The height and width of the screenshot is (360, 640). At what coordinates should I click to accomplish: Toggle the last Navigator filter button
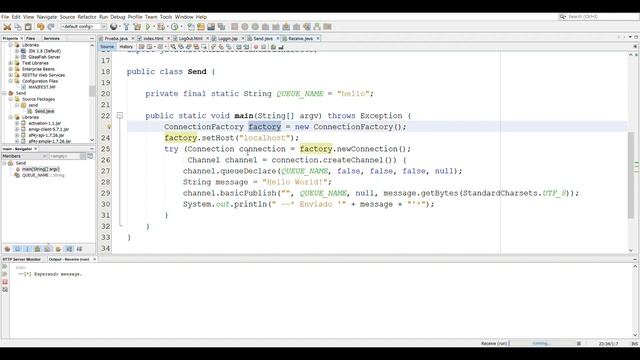[x=79, y=249]
